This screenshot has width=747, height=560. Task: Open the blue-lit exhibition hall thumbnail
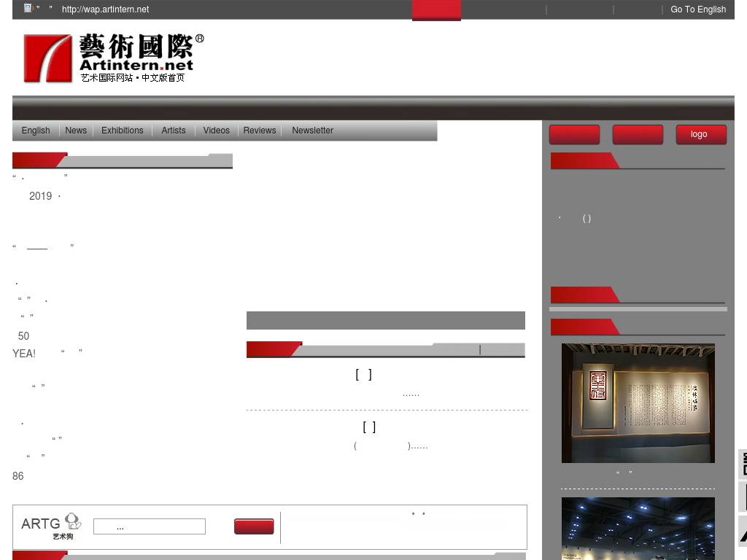tap(638, 529)
